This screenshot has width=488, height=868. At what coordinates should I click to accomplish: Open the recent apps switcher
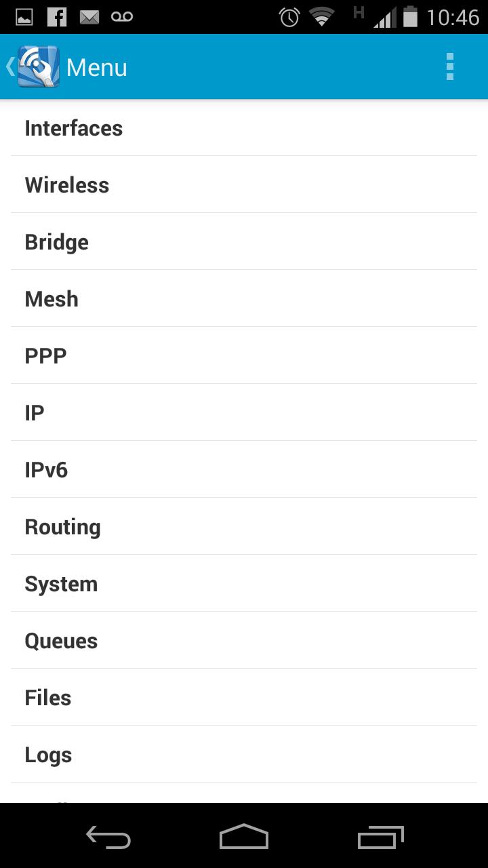click(x=380, y=837)
